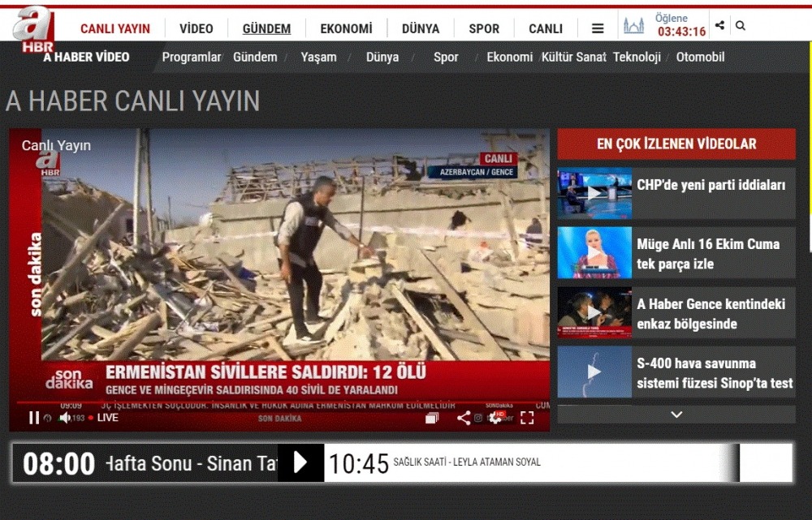The width and height of the screenshot is (812, 520).
Task: Pause the live stream
Action: (x=34, y=418)
